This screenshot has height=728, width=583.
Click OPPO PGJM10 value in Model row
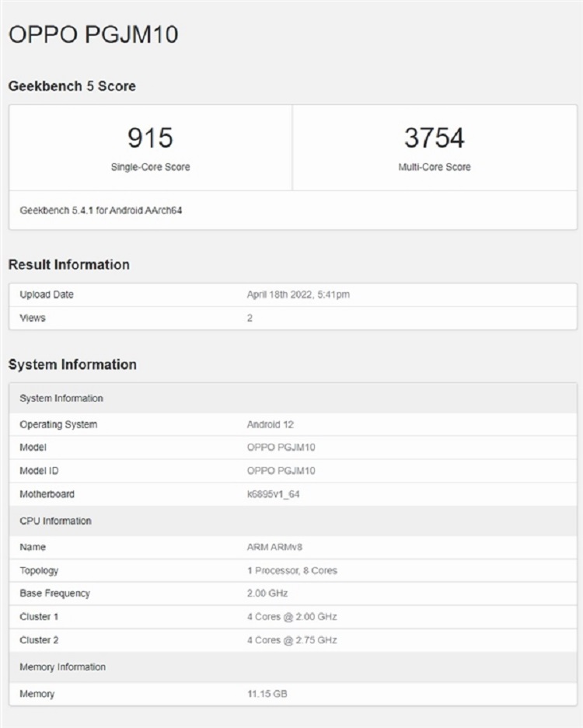[281, 447]
